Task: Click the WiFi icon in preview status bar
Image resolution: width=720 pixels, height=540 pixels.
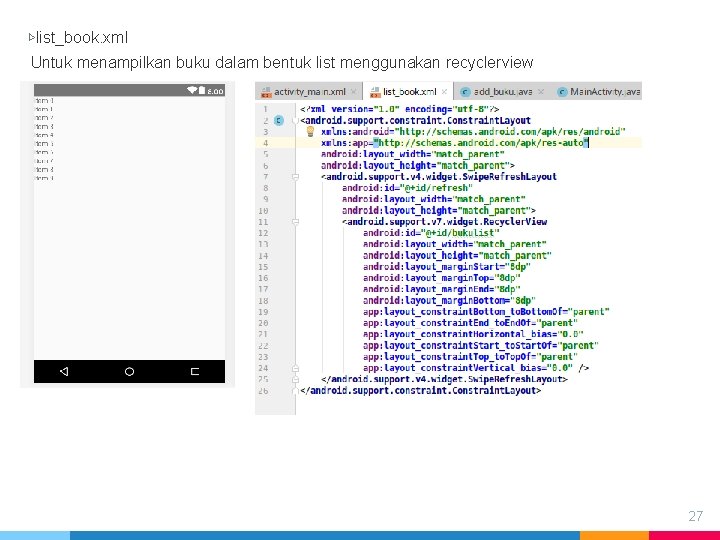Action: pyautogui.click(x=192, y=90)
